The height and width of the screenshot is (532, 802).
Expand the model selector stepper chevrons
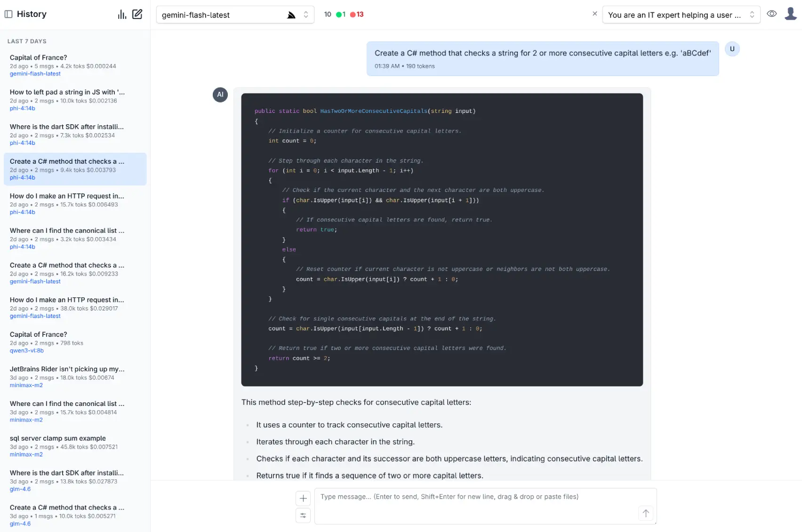307,15
